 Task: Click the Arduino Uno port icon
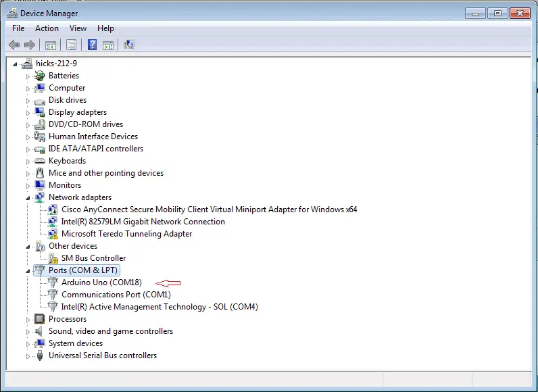coord(53,283)
